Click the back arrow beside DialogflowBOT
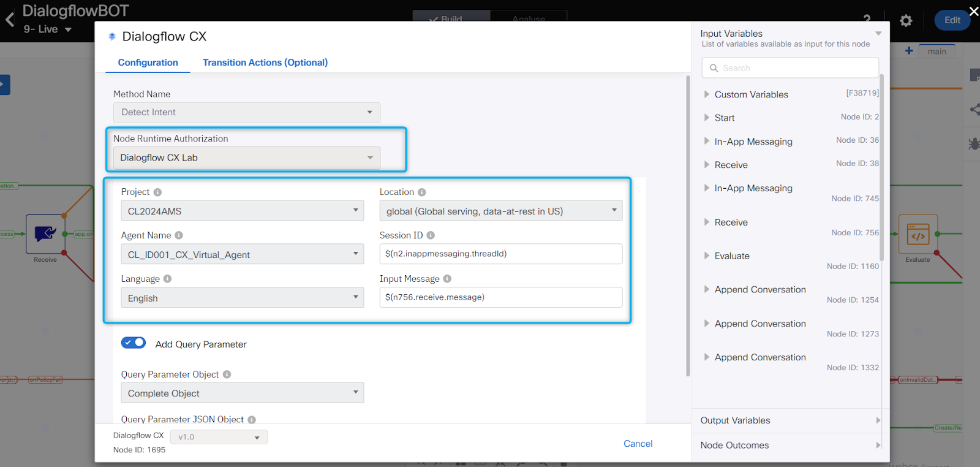 [x=10, y=20]
